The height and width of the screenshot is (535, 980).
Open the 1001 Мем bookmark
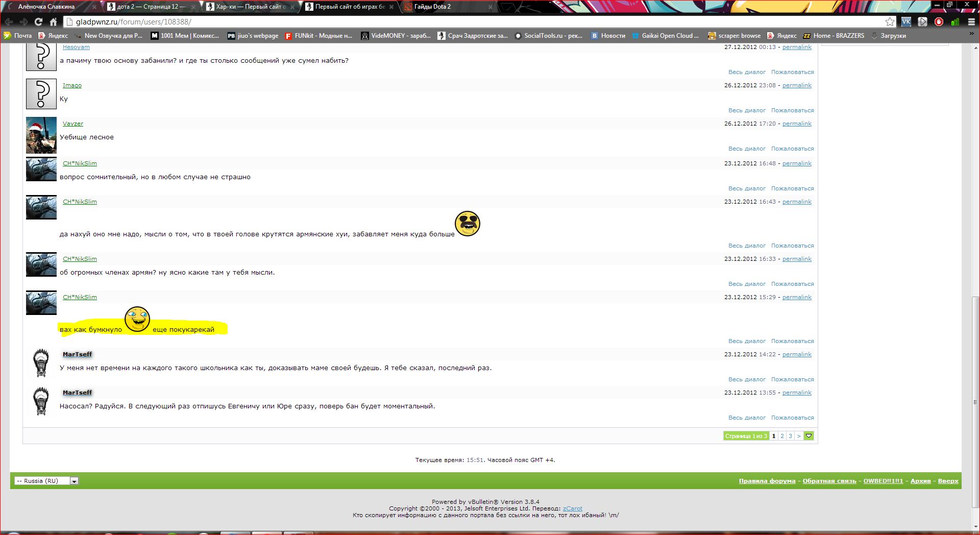coord(185,36)
